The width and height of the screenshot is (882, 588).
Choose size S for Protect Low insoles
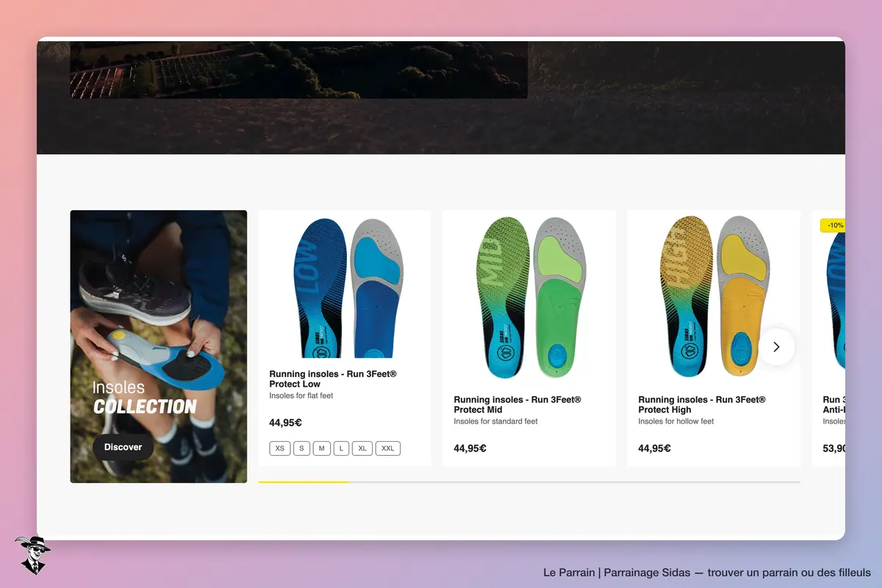coord(301,448)
